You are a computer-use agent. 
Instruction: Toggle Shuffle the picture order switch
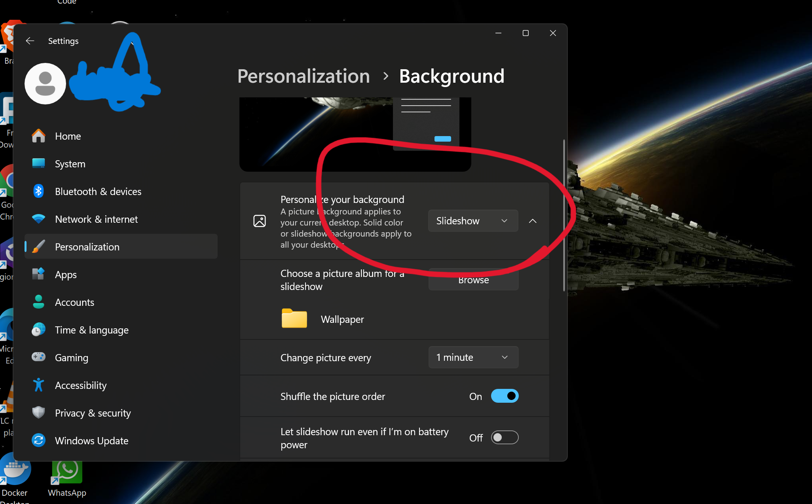505,396
